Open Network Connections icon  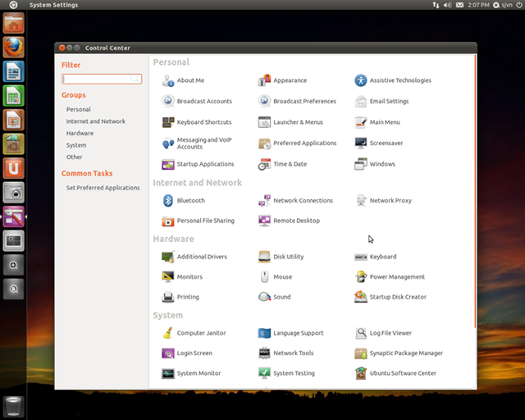click(264, 201)
